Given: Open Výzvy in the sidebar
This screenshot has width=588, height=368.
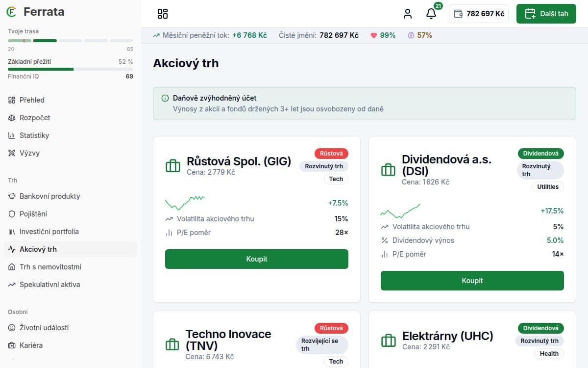Looking at the screenshot, I should 71,153.
